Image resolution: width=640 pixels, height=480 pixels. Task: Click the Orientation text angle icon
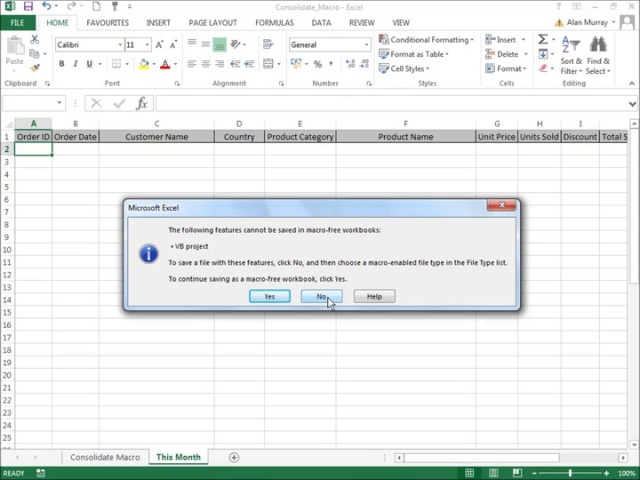[x=236, y=44]
